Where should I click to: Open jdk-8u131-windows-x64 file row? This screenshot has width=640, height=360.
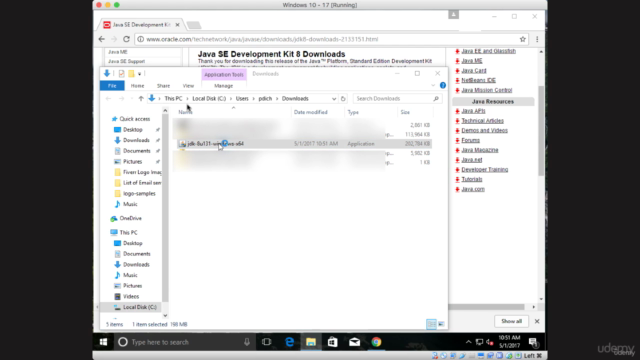304,144
